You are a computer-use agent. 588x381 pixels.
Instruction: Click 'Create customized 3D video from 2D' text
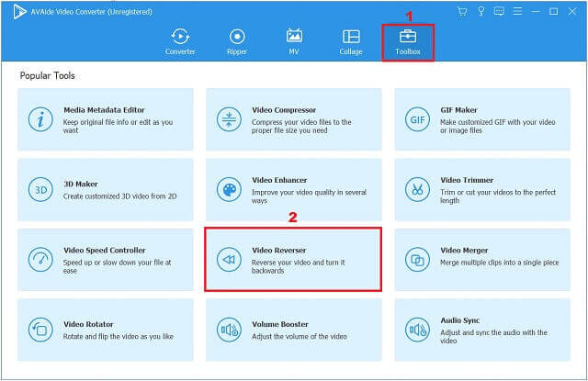pyautogui.click(x=119, y=196)
